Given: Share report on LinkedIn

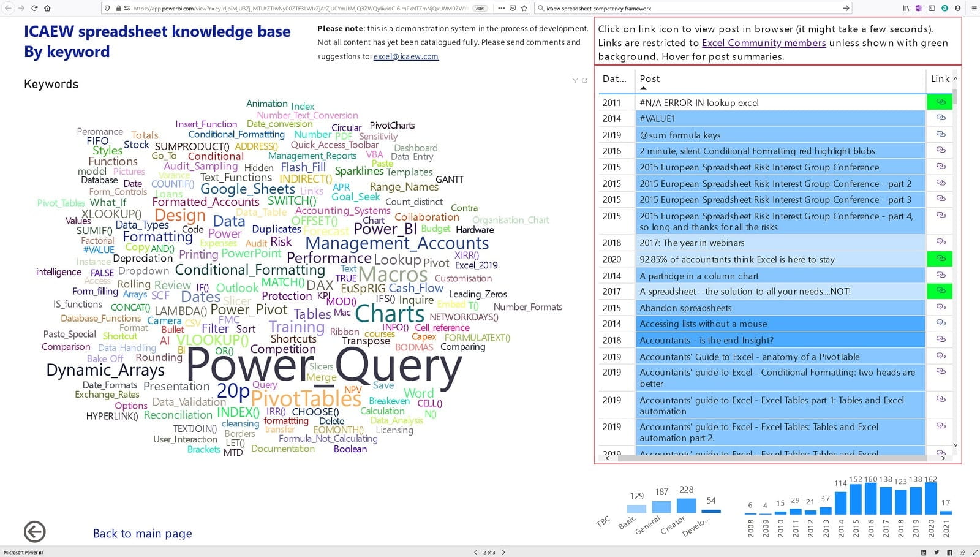Looking at the screenshot, I should [x=924, y=551].
